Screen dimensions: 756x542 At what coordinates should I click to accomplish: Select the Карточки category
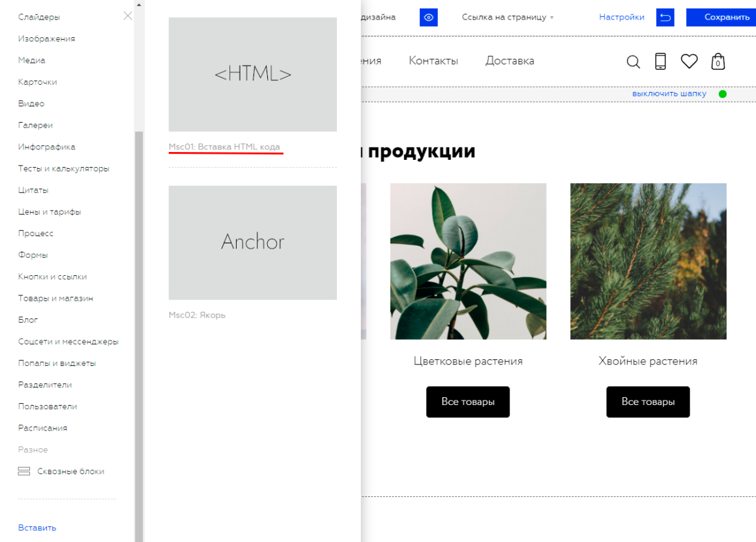[x=37, y=82]
